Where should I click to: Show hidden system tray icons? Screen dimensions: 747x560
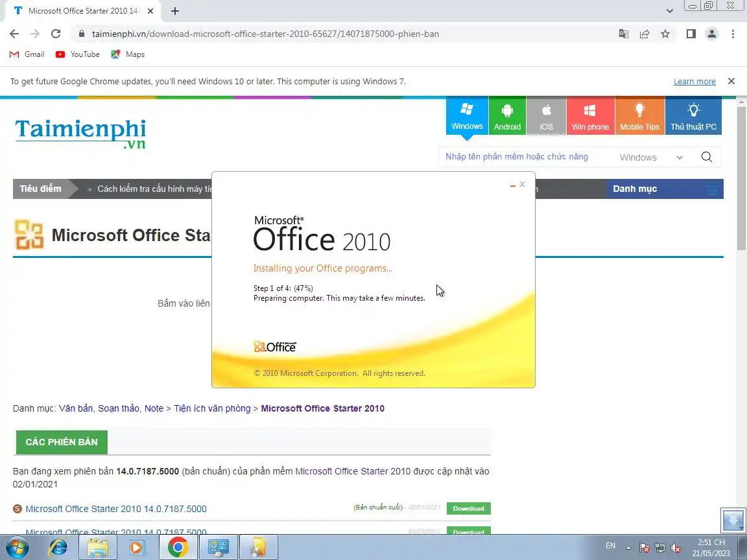[629, 548]
